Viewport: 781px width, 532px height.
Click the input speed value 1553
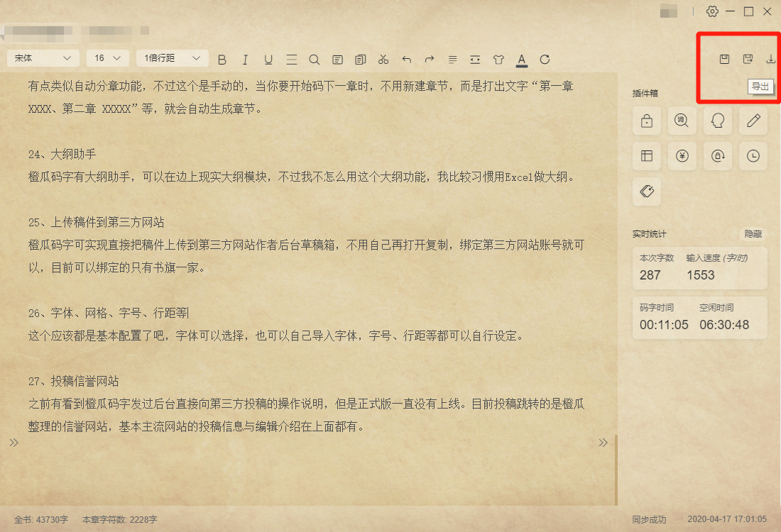coord(700,275)
